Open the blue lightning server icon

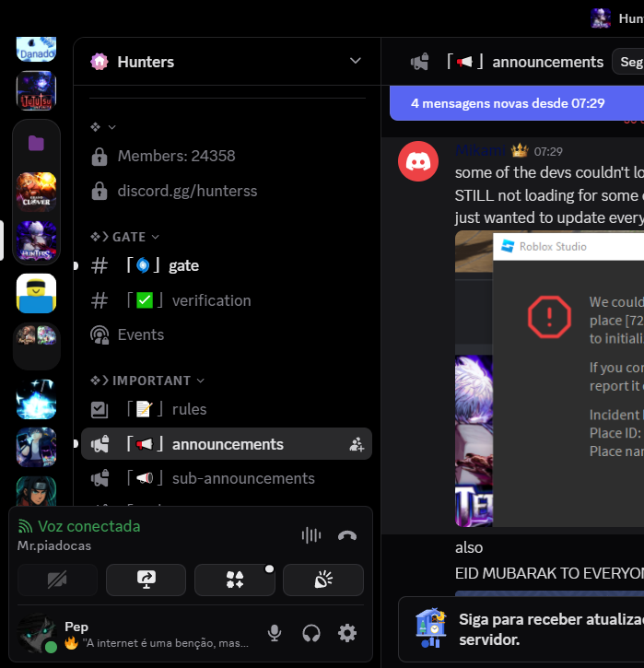tap(36, 399)
